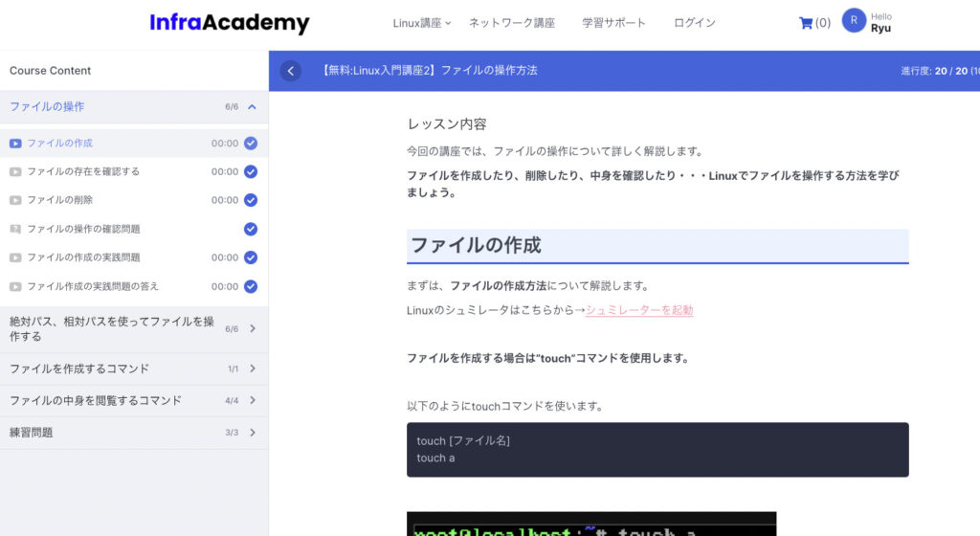The image size is (980, 536).
Task: Toggle completion check for ファイルの削除
Action: point(251,201)
